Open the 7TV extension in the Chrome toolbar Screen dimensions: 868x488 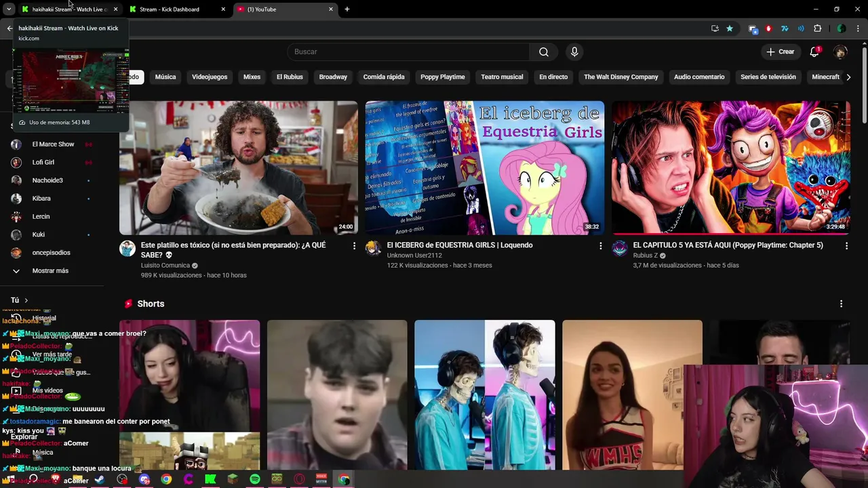point(785,28)
